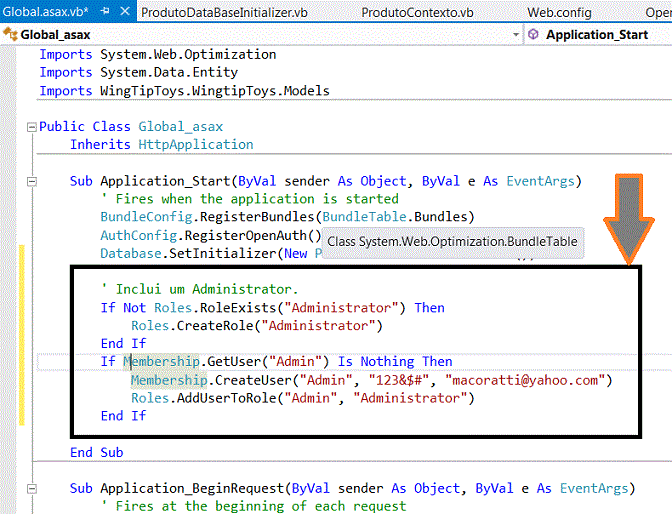Screen dimensions: 672x514
Task: Click on Imports System.Data.Entity line
Action: [138, 72]
